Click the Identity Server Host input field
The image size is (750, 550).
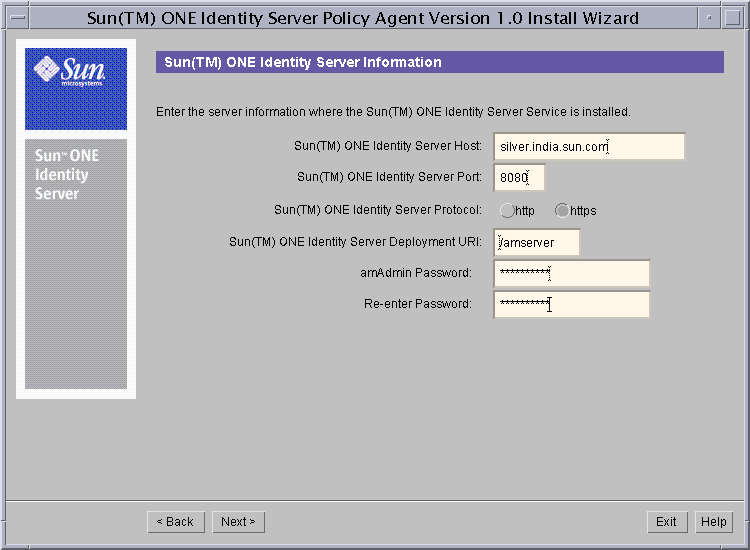click(589, 146)
